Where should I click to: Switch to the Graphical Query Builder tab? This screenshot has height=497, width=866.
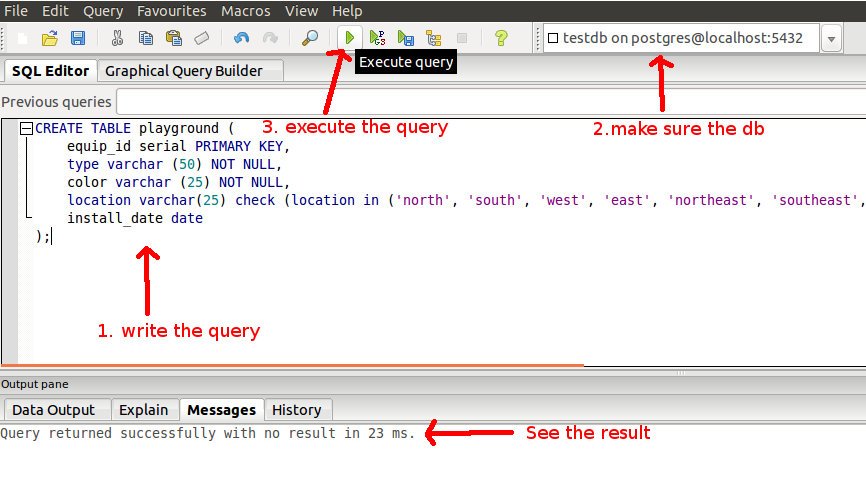(184, 71)
